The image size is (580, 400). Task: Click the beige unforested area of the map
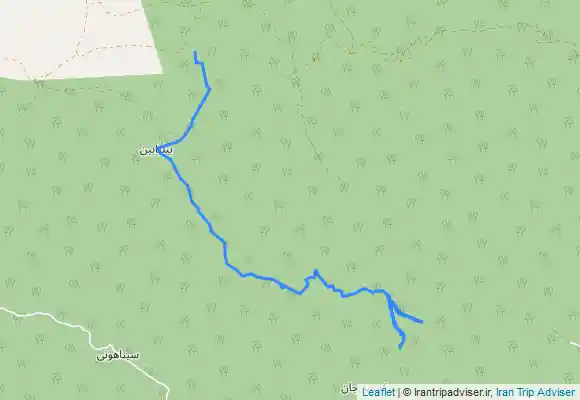click(x=74, y=37)
